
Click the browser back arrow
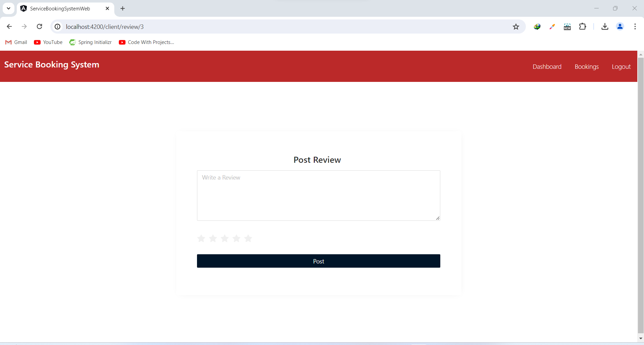(x=9, y=27)
